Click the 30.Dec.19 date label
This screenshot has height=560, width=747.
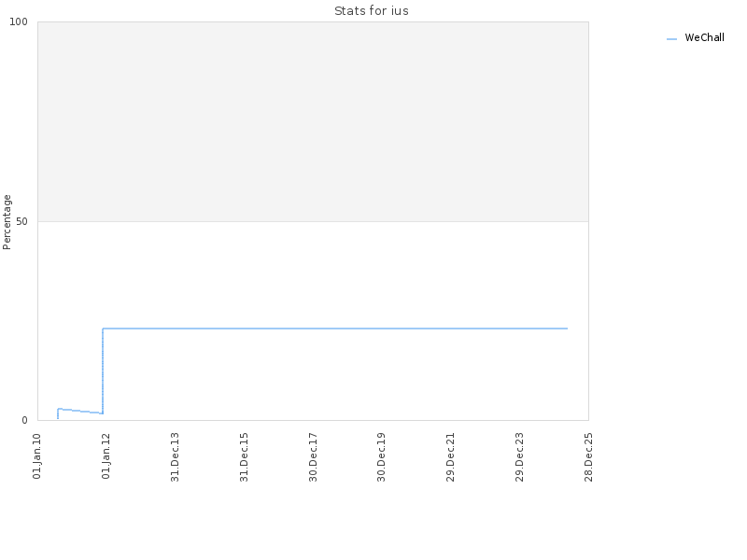pos(381,457)
